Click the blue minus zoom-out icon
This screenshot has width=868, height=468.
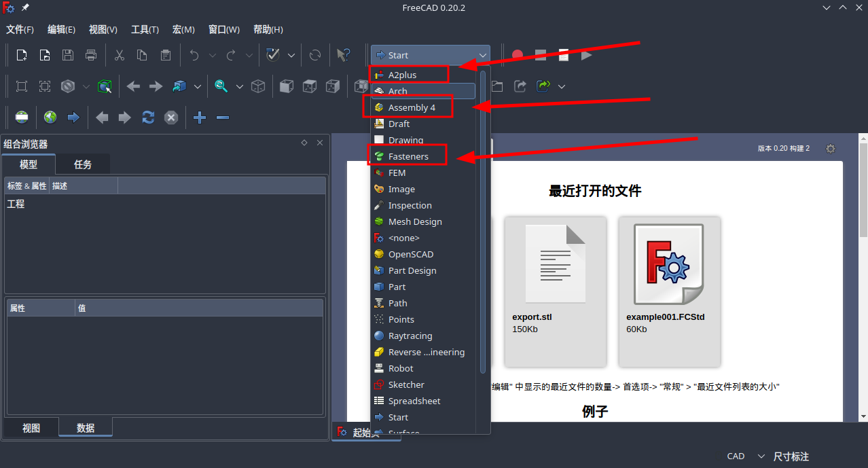click(223, 118)
